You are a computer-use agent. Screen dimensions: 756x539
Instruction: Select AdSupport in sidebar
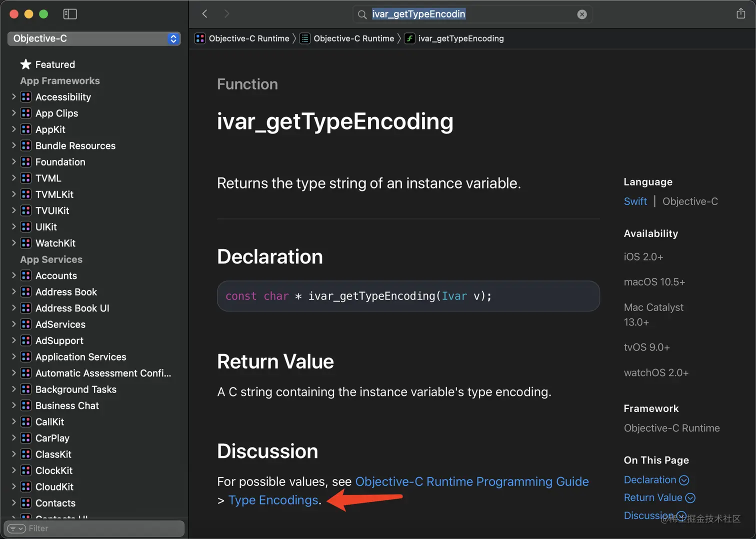click(59, 340)
